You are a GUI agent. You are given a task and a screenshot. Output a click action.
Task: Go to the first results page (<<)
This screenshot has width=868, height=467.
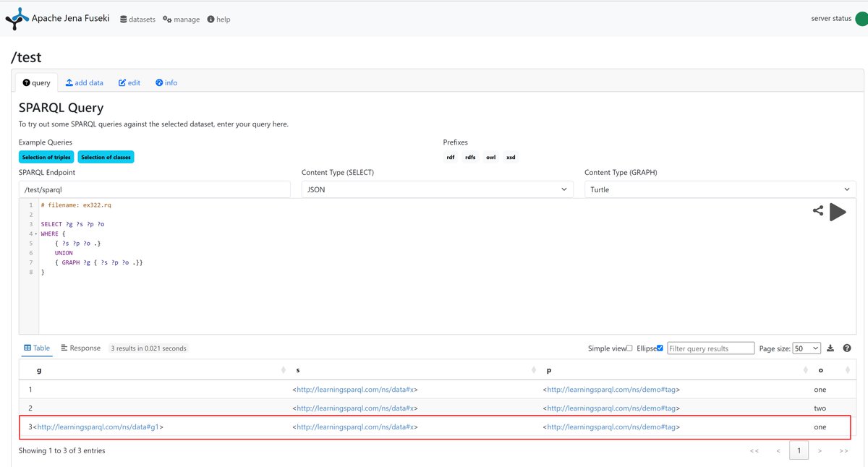click(x=754, y=450)
